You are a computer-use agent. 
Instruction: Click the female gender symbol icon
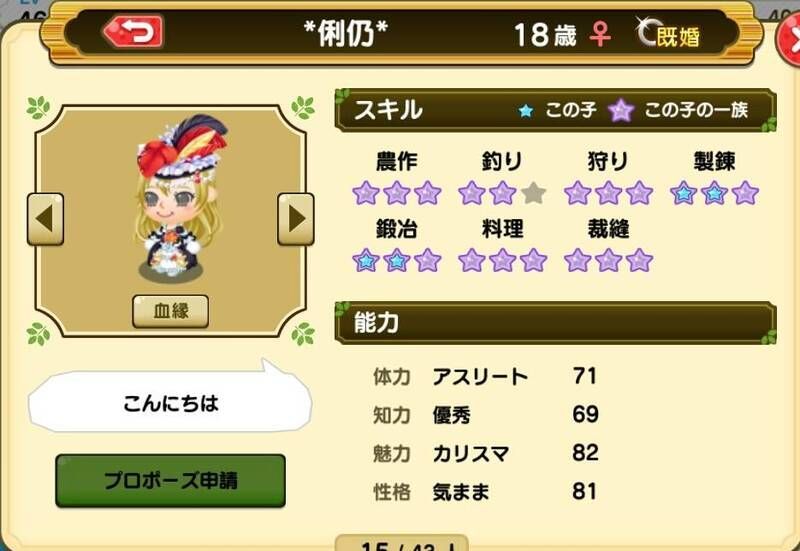(600, 35)
